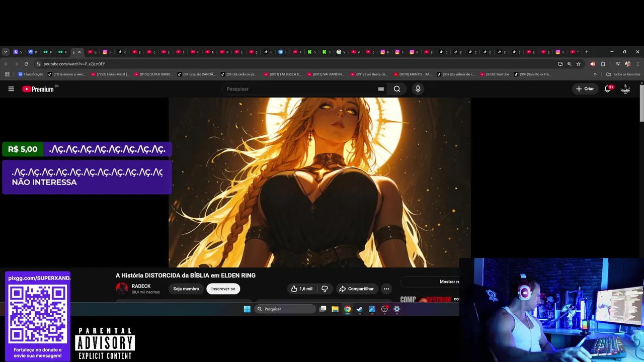Image resolution: width=644 pixels, height=362 pixels.
Task: Open Steam from the taskbar
Action: (360, 309)
